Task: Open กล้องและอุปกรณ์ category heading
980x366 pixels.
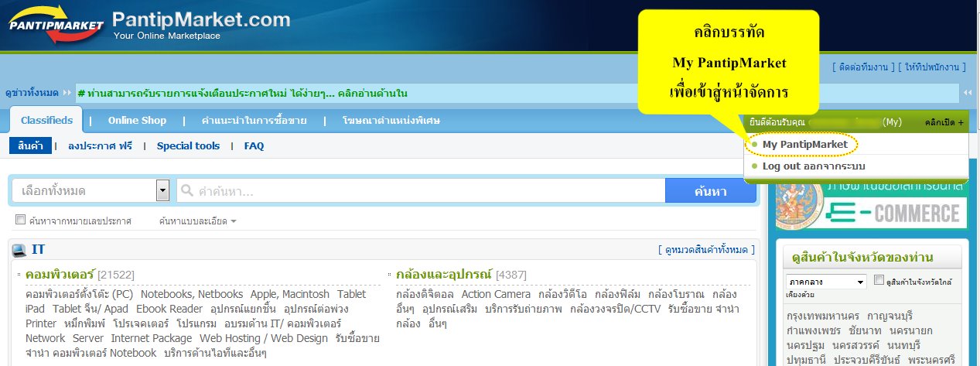Action: 444,275
